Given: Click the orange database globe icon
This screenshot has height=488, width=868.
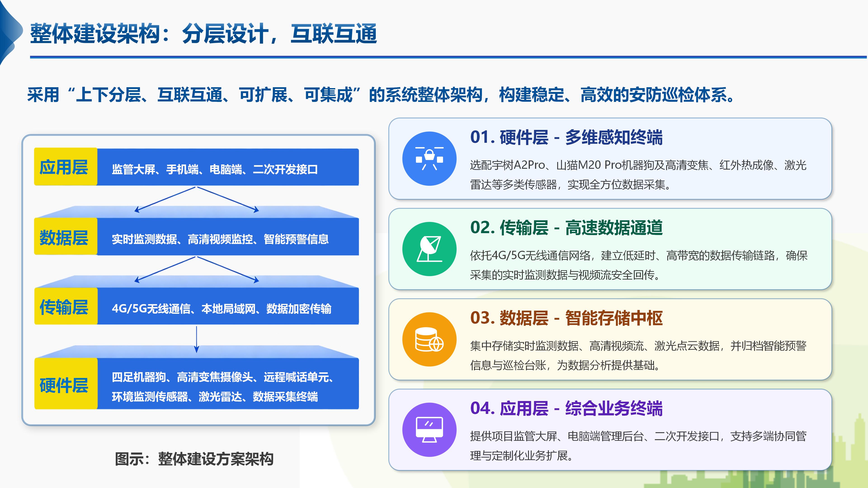Looking at the screenshot, I should 429,340.
